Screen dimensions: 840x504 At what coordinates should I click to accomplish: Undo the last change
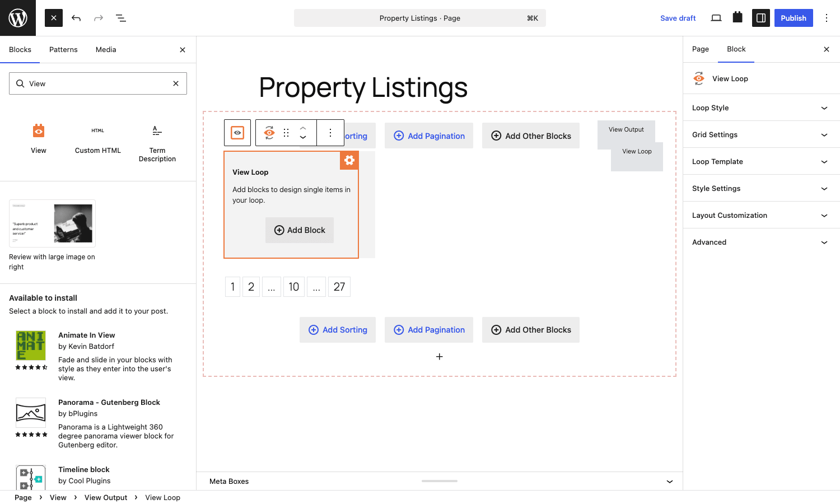point(76,18)
